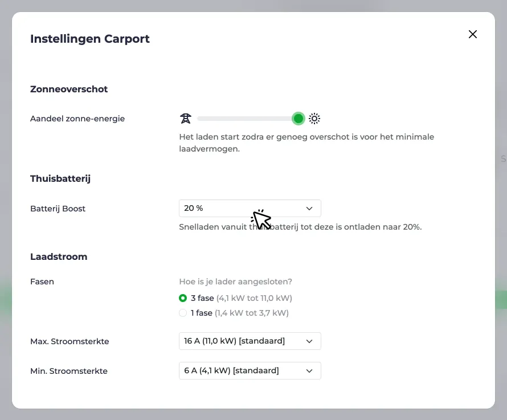The image size is (507, 420).
Task: Click the Zonneoverschot section heading
Action: [69, 89]
